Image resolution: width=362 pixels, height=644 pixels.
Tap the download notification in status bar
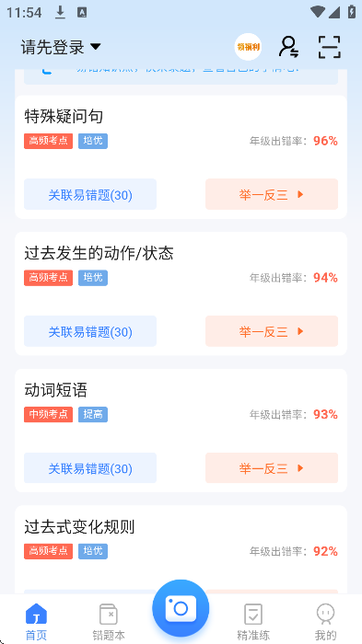[x=61, y=13]
